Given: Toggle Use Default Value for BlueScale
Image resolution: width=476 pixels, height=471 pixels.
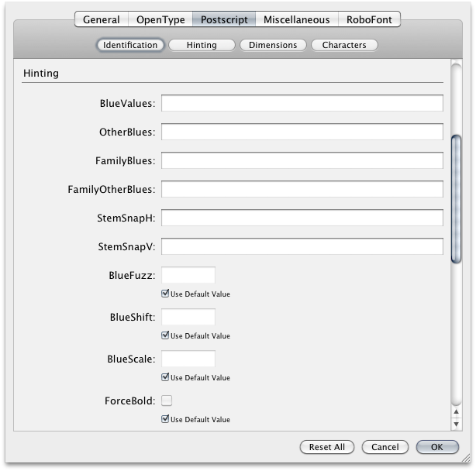Looking at the screenshot, I should click(x=165, y=378).
